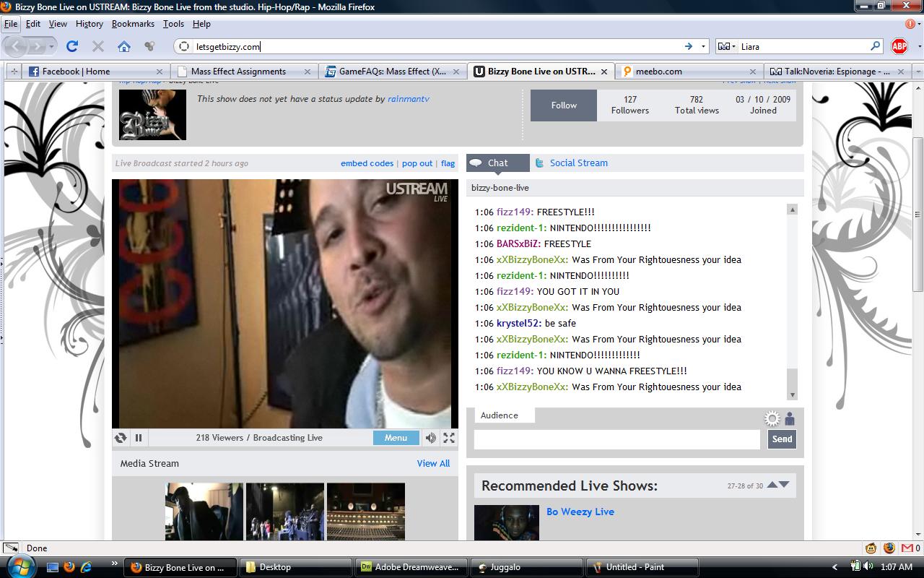Viewport: 924px width, 578px height.
Task: Reload the page in Firefox toolbar
Action: 72,46
